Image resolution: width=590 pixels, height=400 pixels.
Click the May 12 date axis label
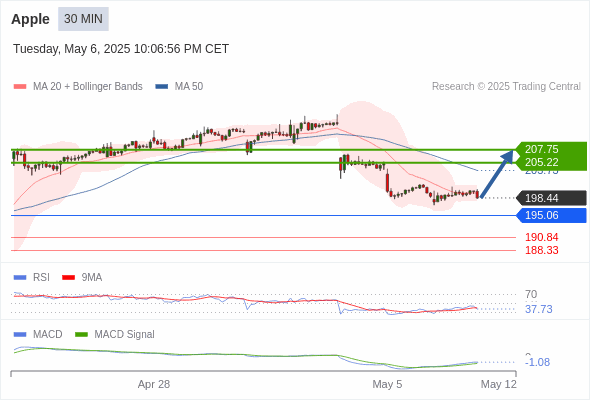coord(499,384)
